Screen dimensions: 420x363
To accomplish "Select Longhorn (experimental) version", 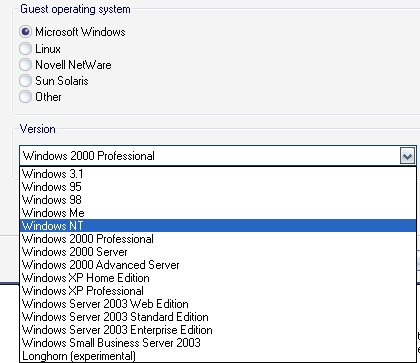I will click(x=218, y=356).
